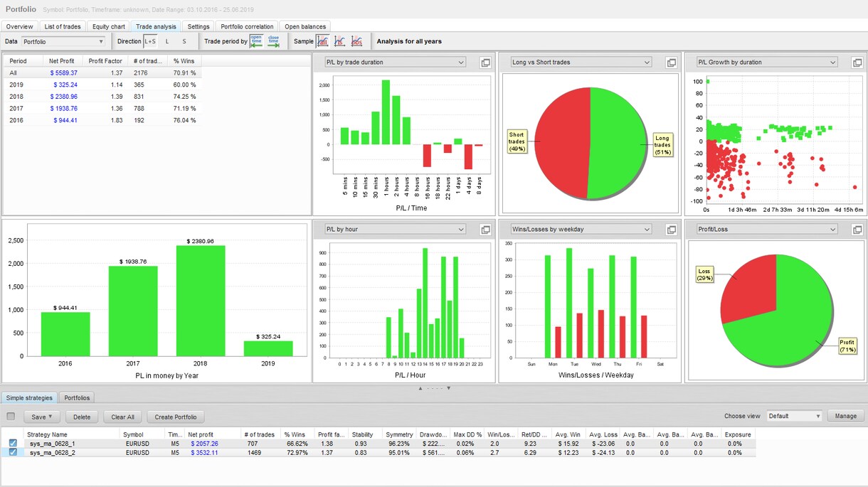This screenshot has height=487, width=868.
Task: Open the Long vs Short trades dropdown
Action: coord(581,63)
